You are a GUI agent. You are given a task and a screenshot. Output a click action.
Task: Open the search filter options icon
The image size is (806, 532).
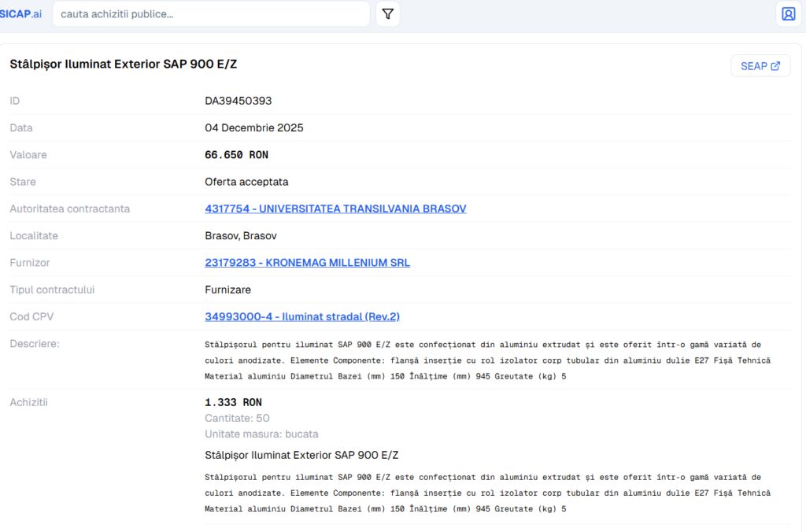pyautogui.click(x=387, y=14)
